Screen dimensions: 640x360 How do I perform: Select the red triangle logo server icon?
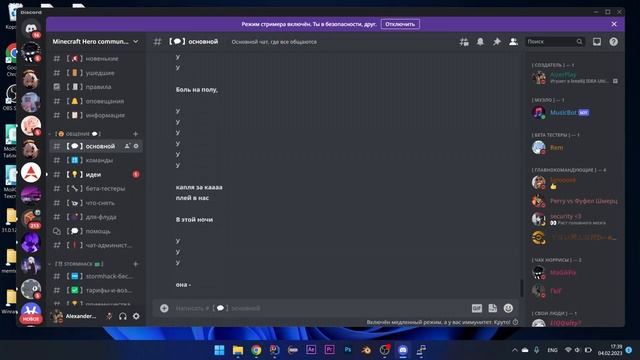coord(31,173)
